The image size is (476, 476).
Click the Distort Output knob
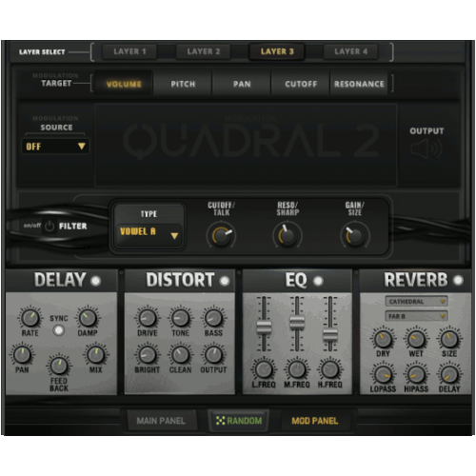click(213, 355)
